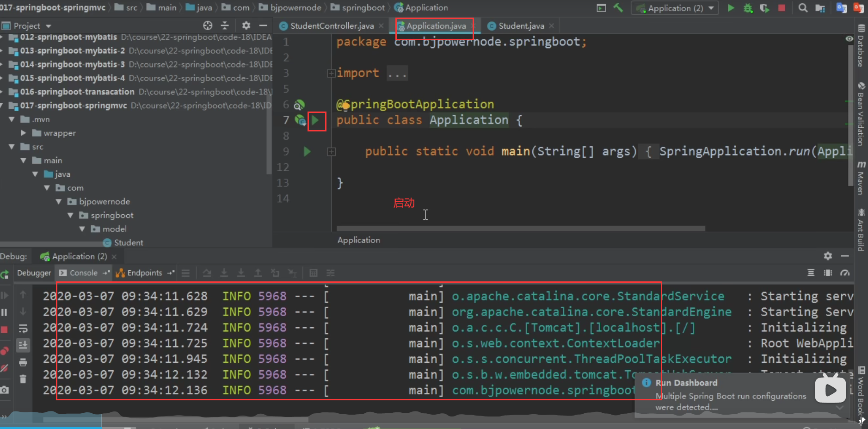This screenshot has width=868, height=429.
Task: Switch to StudentController.java tab
Action: (x=331, y=26)
